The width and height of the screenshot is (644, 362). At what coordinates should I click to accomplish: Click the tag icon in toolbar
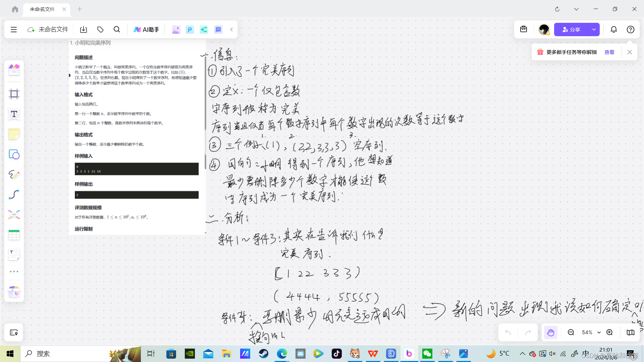[x=100, y=29]
